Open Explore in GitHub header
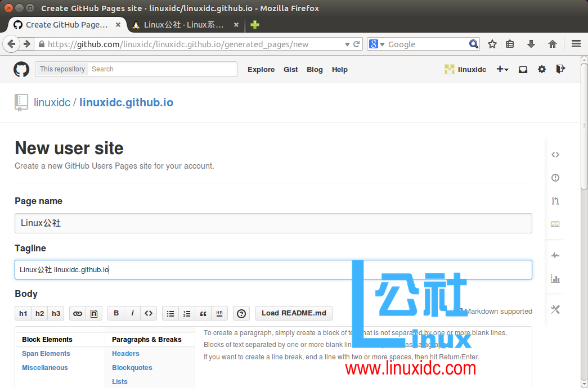The image size is (588, 388). point(261,69)
